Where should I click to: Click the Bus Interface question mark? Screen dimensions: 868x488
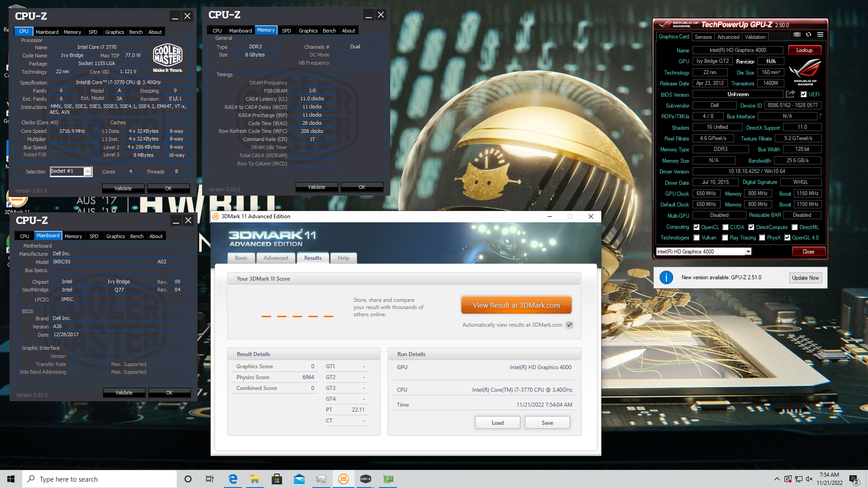820,116
